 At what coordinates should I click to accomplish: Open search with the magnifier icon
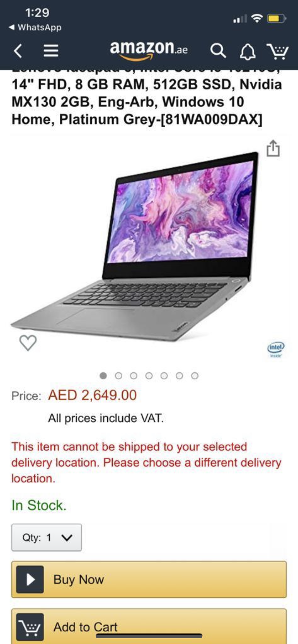(218, 51)
